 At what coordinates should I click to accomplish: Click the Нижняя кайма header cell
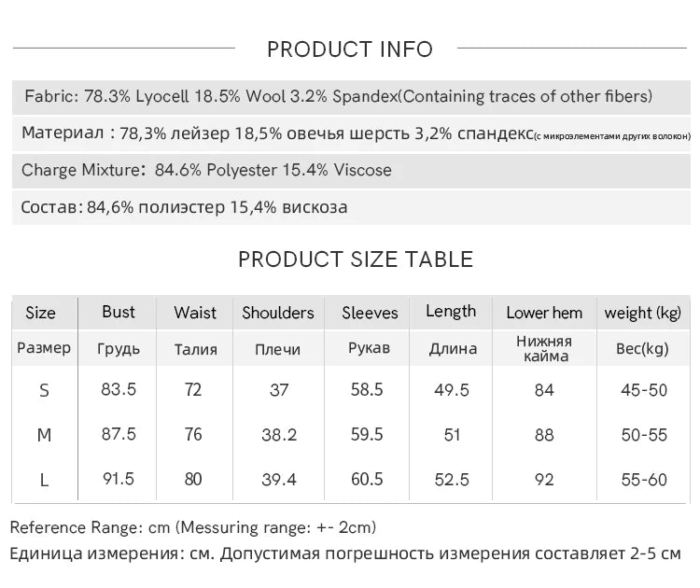pyautogui.click(x=544, y=349)
